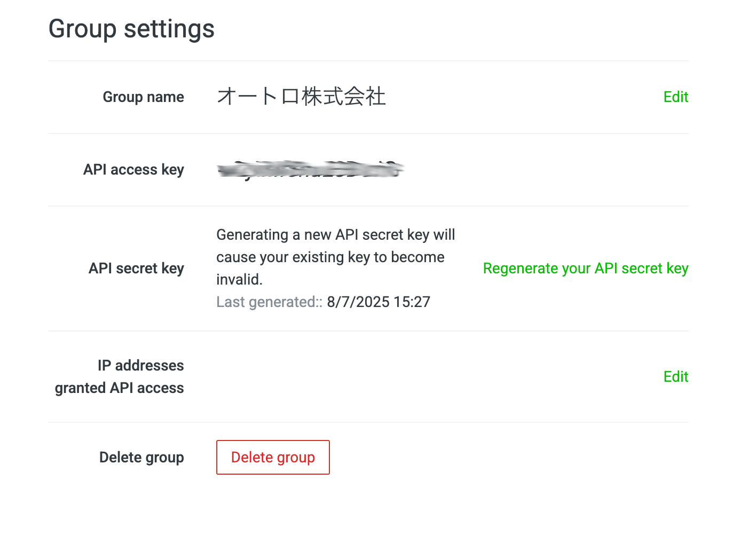Click the API access key label
The width and height of the screenshot is (756, 535).
133,169
